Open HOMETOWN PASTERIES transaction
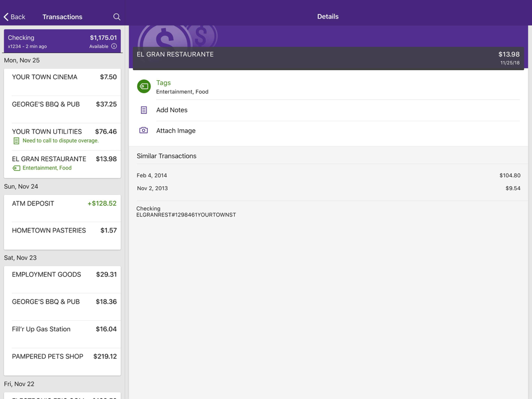The image size is (532, 399). (62, 236)
